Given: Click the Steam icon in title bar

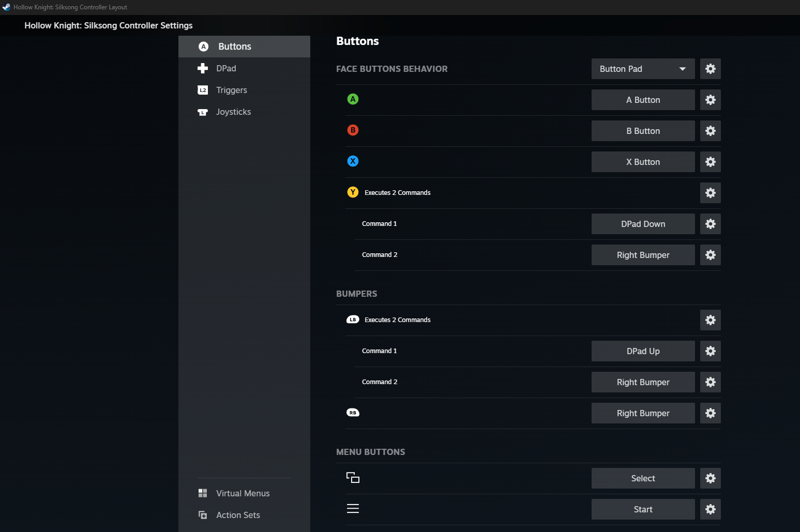Looking at the screenshot, I should click(6, 7).
